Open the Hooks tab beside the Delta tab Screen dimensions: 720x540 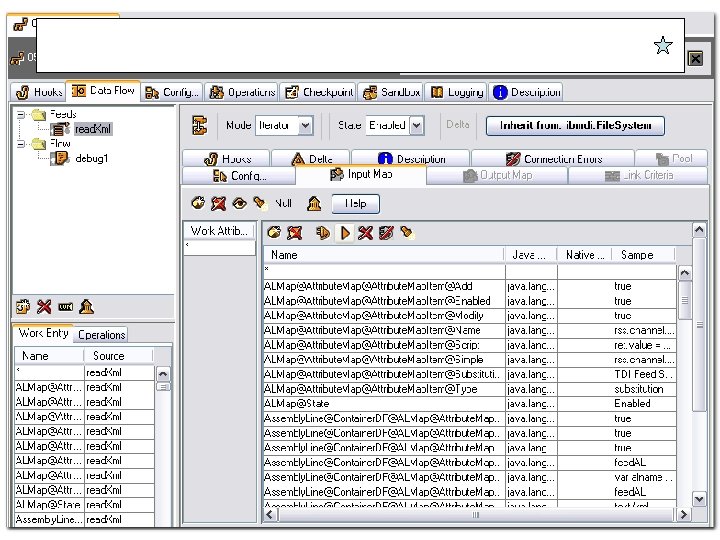[227, 159]
